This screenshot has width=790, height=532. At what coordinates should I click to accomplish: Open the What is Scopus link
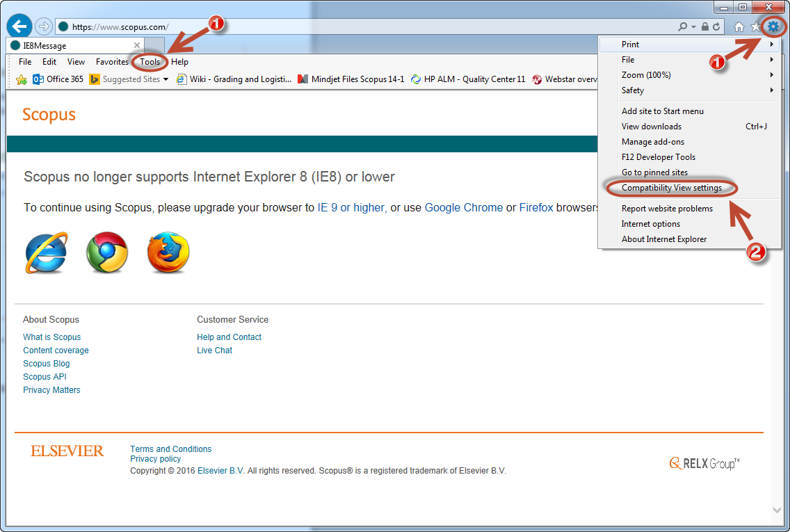coord(52,337)
